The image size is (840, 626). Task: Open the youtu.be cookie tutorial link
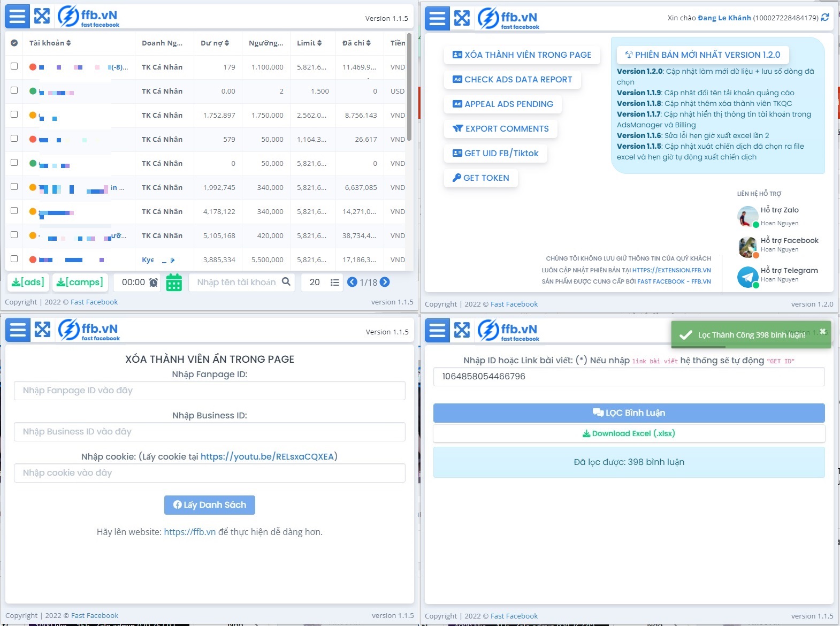(267, 456)
